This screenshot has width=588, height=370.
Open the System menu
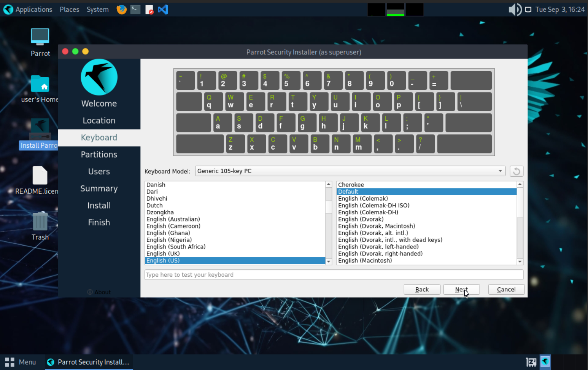97,10
